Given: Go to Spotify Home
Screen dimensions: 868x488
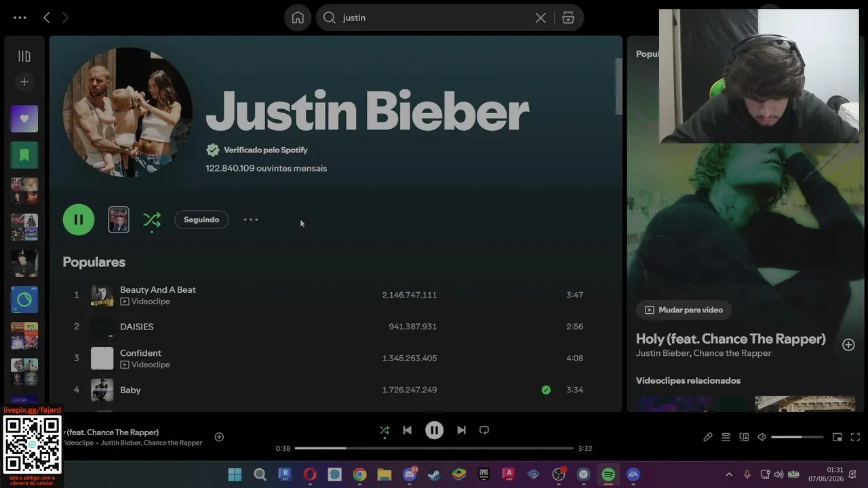Looking at the screenshot, I should click(x=298, y=18).
